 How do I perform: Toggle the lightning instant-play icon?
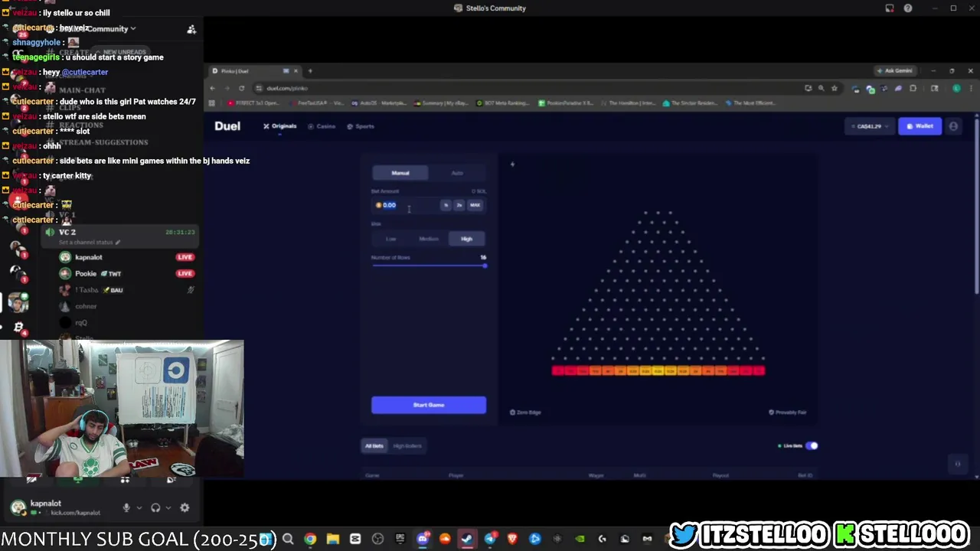512,164
